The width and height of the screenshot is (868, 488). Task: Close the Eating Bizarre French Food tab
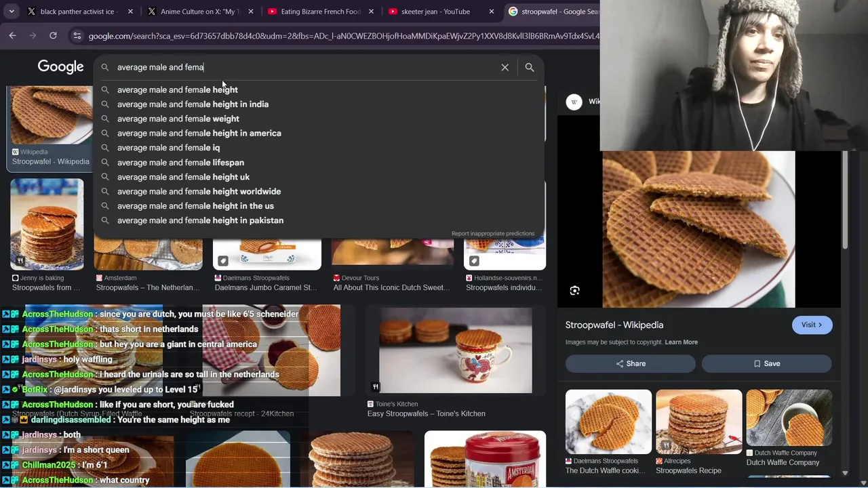(371, 12)
